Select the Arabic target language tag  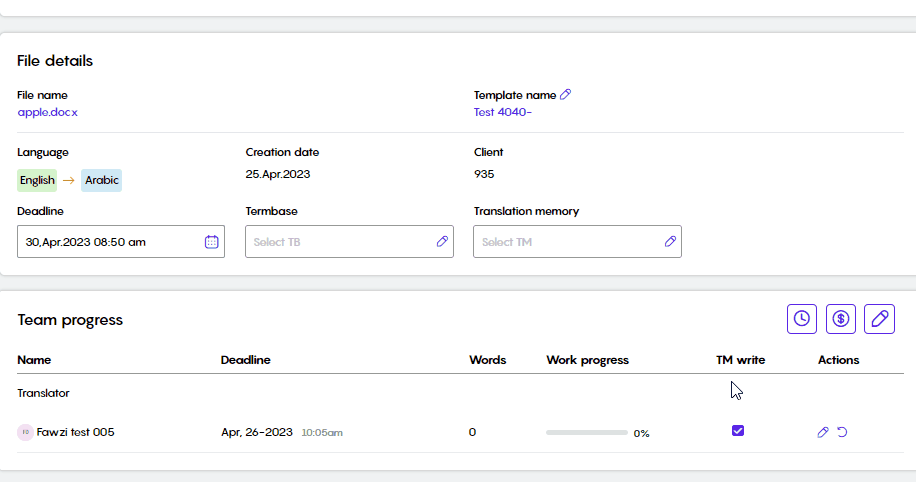point(102,180)
